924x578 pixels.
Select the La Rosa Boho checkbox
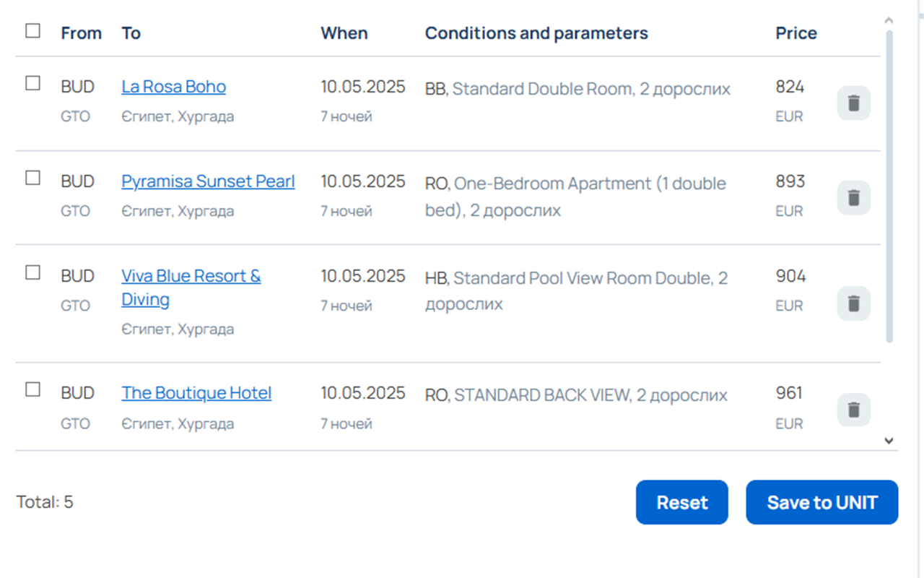(32, 83)
